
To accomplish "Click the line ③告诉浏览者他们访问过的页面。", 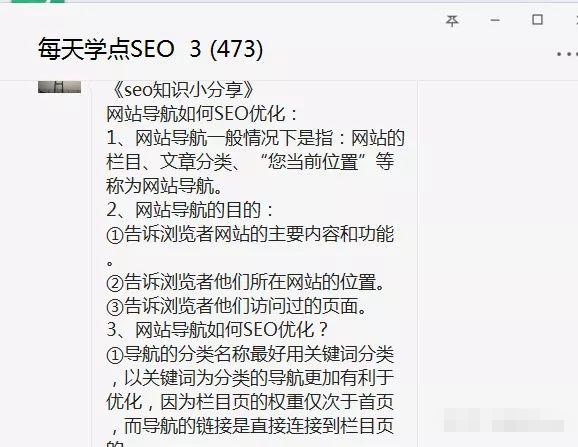I will [x=237, y=306].
